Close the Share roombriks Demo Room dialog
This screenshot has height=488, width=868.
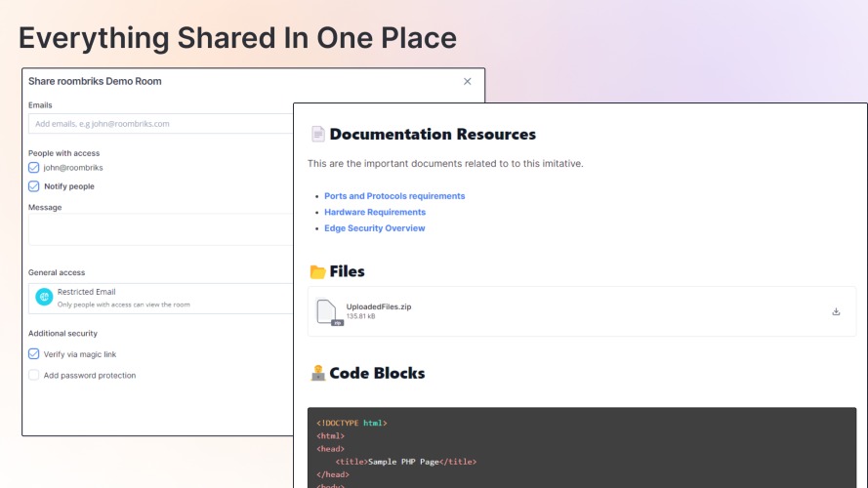coord(468,81)
